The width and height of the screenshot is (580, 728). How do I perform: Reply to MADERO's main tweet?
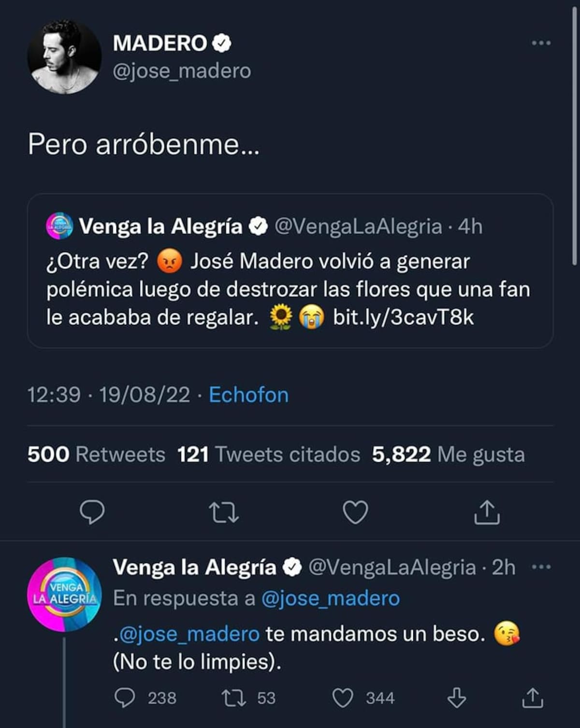coord(92,512)
